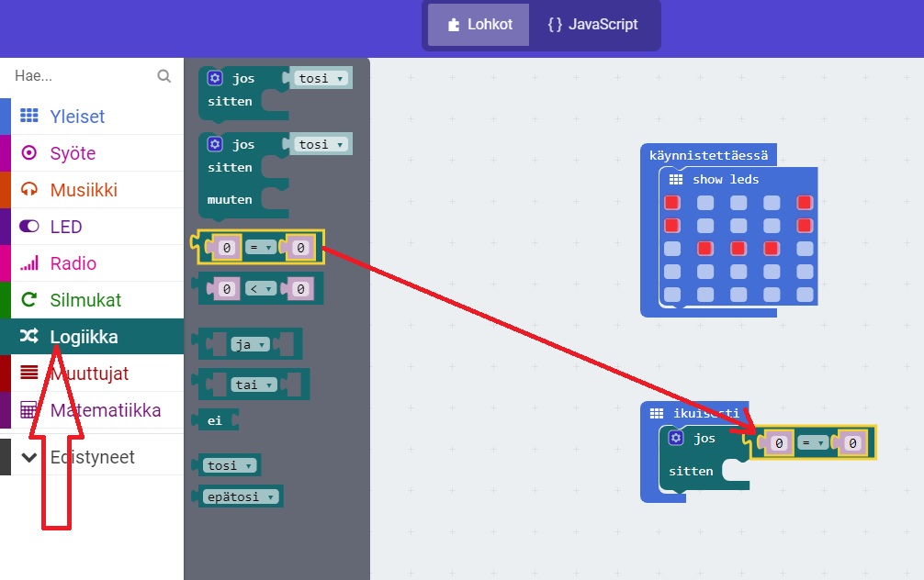This screenshot has height=580, width=924.
Task: Open the Syöte category
Action: [x=73, y=153]
